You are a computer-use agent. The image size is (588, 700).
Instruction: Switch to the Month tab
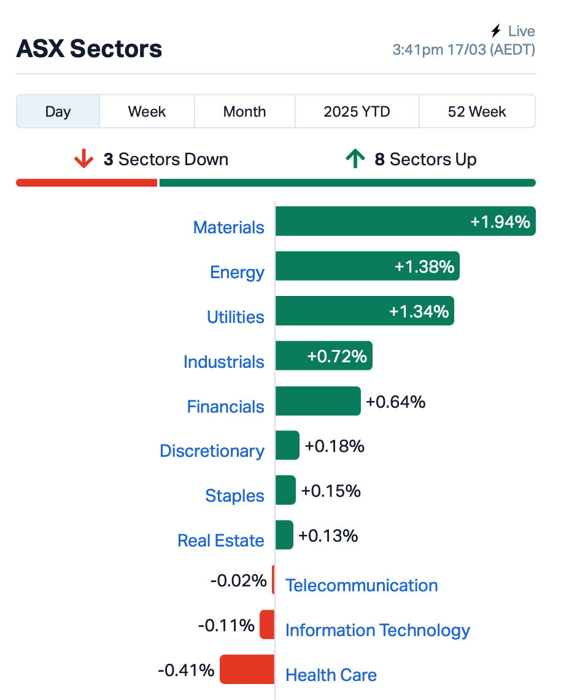(x=244, y=111)
